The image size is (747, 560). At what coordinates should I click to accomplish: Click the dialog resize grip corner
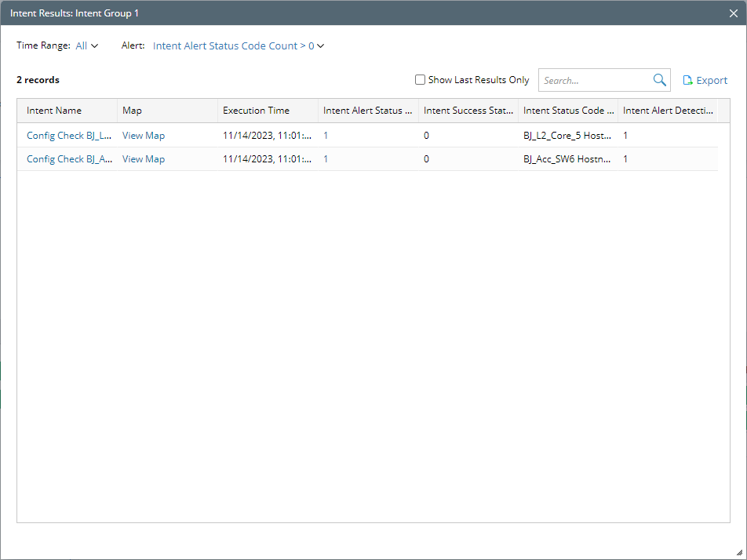click(738, 551)
